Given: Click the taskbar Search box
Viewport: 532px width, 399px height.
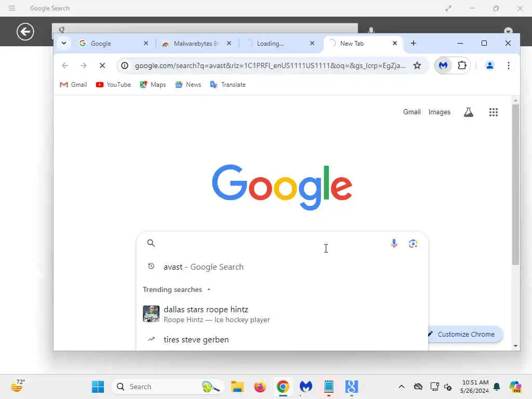Looking at the screenshot, I should 168,387.
